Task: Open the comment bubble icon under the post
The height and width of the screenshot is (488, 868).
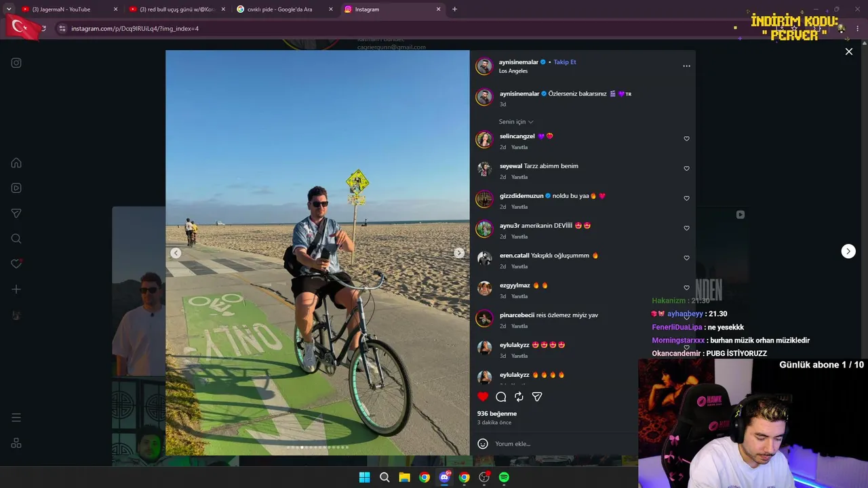Action: tap(501, 396)
